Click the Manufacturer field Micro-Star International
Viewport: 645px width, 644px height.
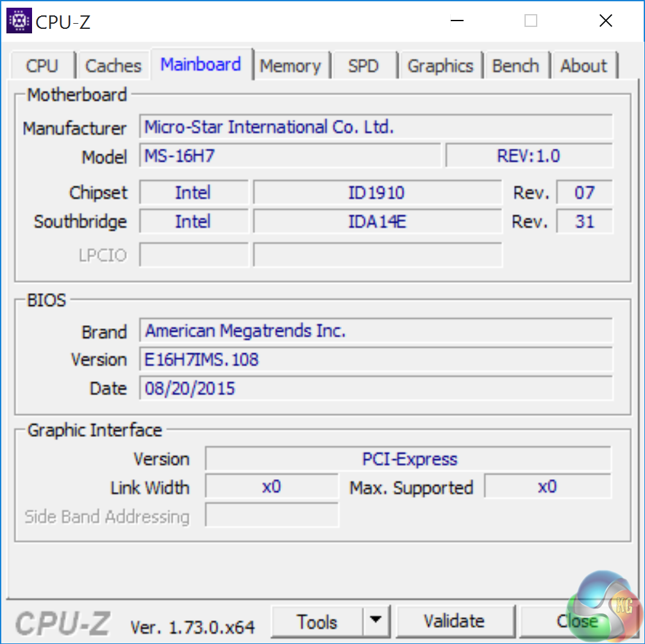(x=376, y=127)
